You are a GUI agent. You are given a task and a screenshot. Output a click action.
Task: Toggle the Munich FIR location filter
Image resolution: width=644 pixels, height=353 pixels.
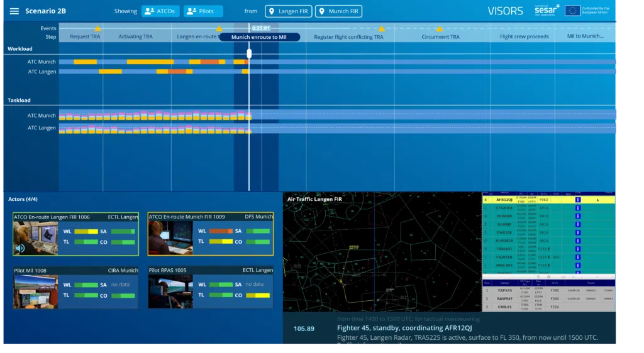click(x=339, y=11)
